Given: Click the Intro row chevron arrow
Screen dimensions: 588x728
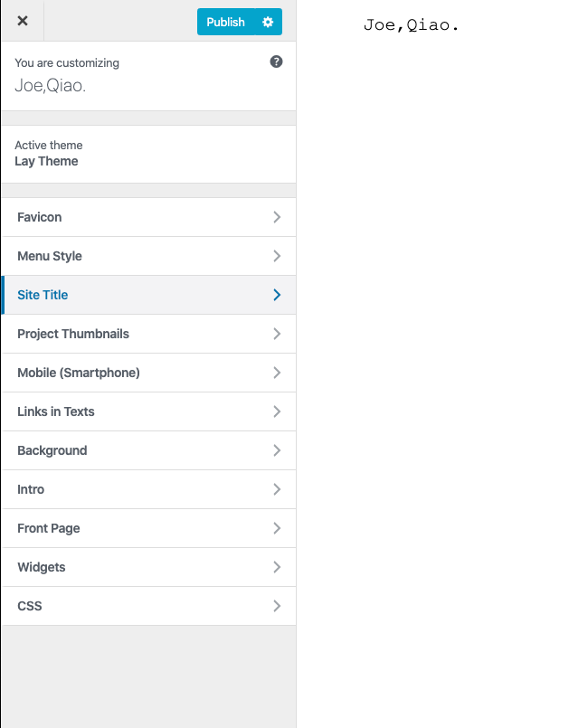Looking at the screenshot, I should (x=277, y=489).
